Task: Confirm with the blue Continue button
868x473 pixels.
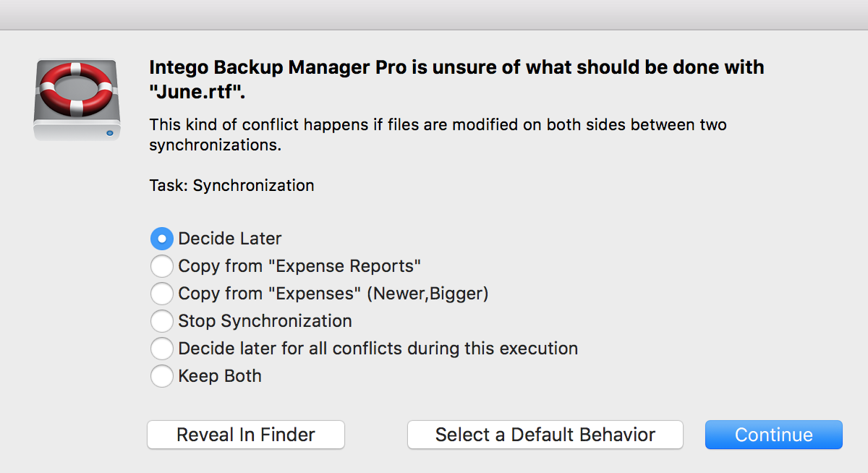Action: click(x=774, y=435)
